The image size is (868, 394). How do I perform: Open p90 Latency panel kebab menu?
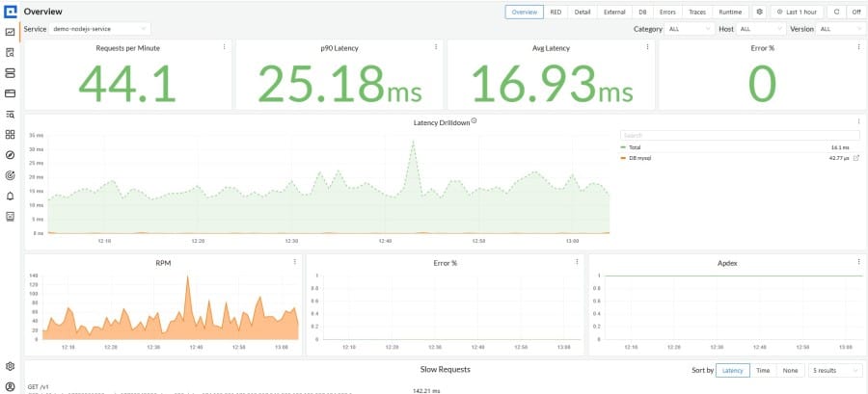(x=436, y=47)
